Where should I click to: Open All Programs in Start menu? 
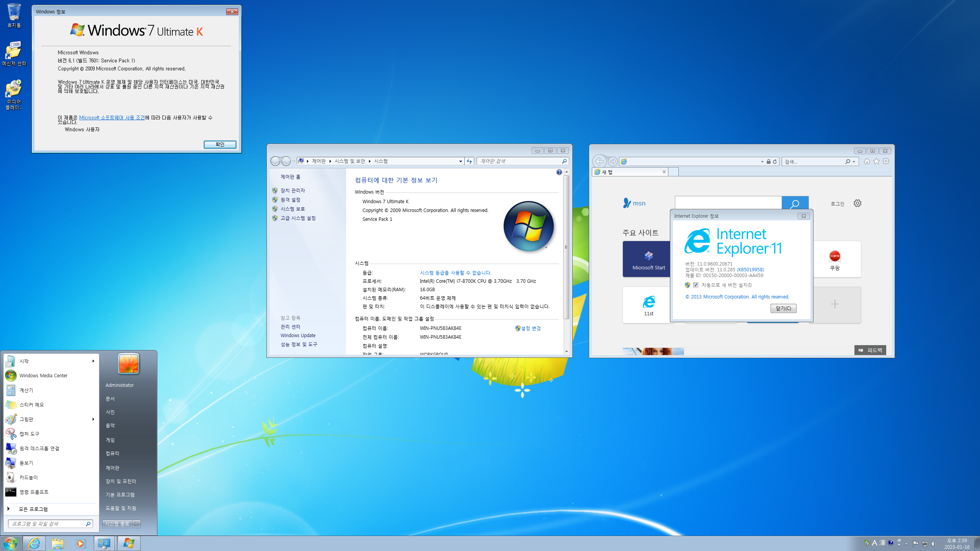33,509
